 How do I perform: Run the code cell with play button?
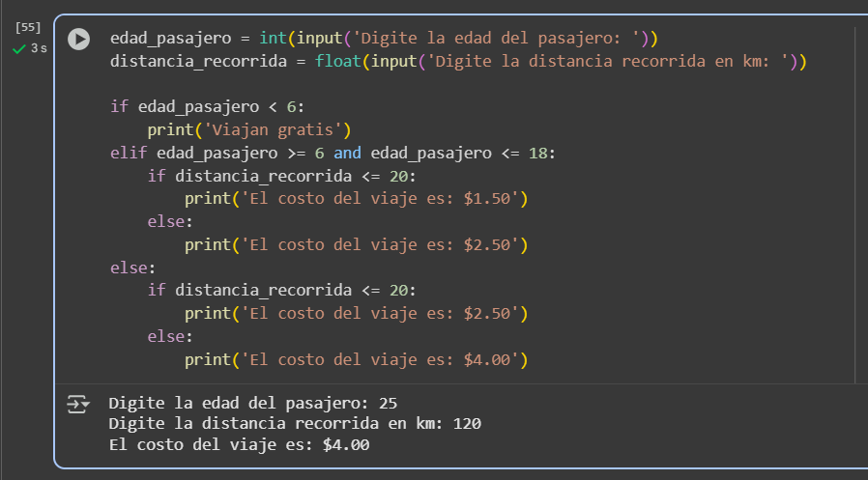tap(78, 40)
